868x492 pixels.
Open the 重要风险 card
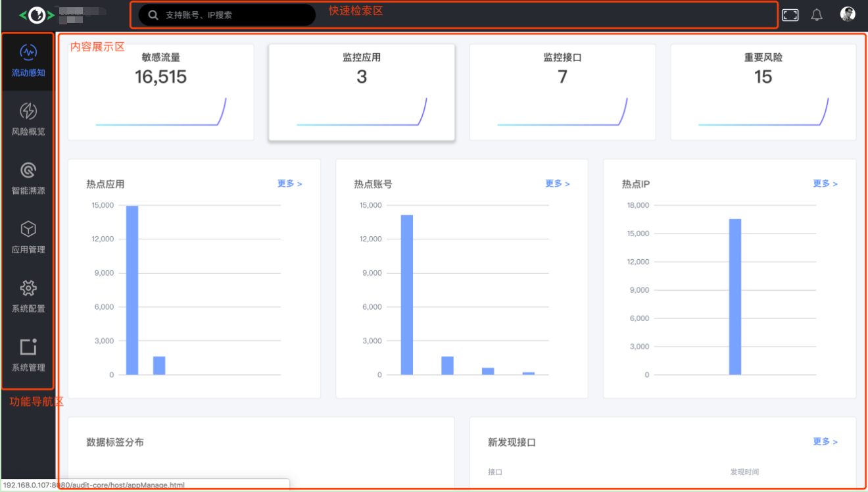click(x=763, y=92)
